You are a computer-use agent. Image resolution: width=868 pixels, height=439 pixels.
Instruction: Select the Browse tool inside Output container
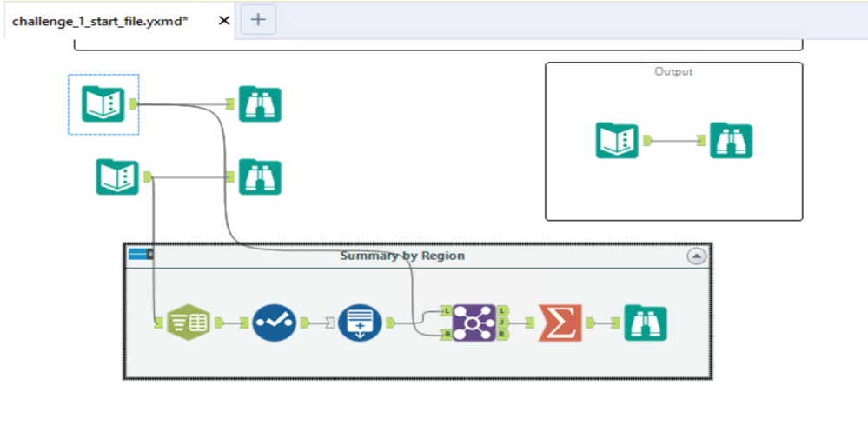(x=732, y=141)
